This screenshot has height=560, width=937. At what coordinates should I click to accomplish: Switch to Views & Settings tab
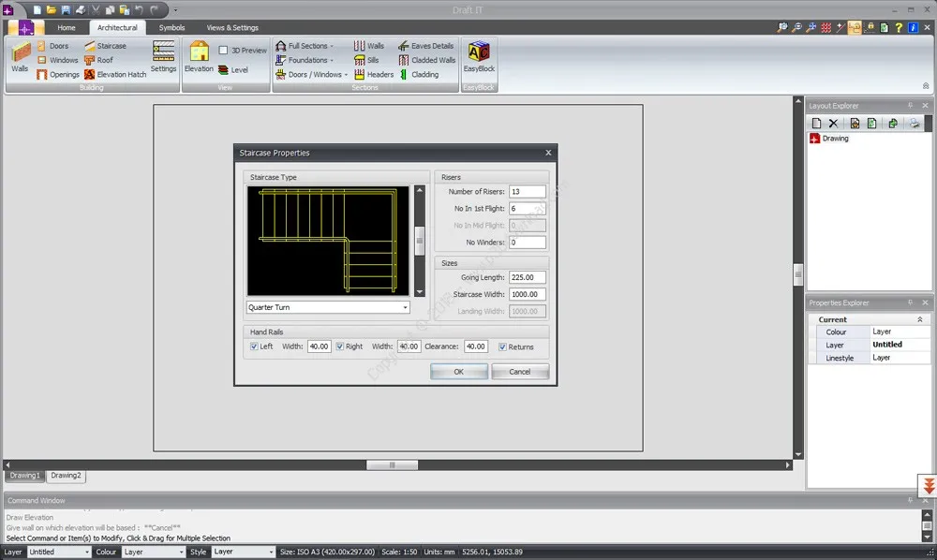pyautogui.click(x=231, y=27)
